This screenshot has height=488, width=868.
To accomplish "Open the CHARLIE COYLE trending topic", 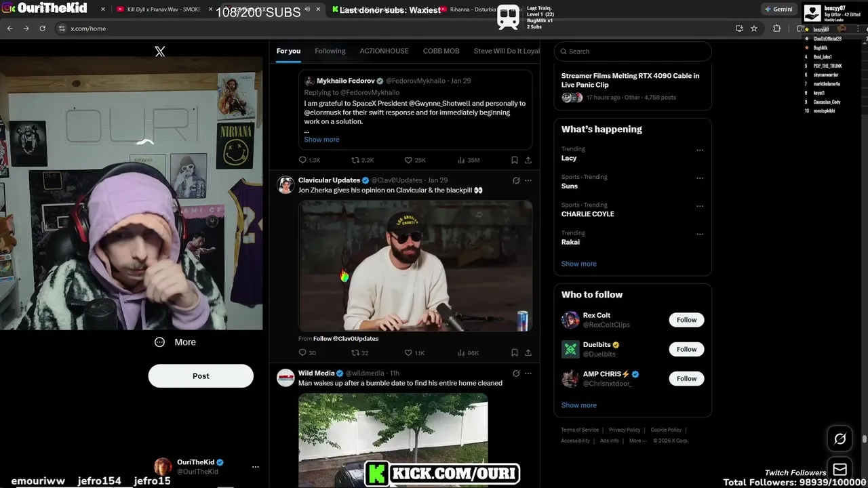I will click(x=588, y=214).
